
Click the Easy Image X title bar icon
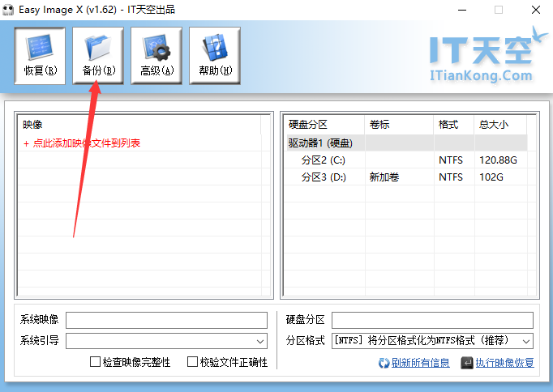(8, 10)
